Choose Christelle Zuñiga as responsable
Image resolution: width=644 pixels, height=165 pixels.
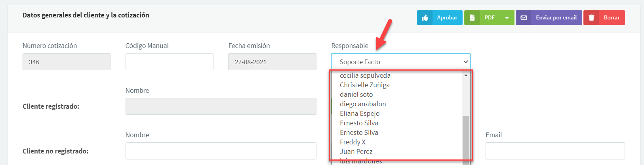364,85
